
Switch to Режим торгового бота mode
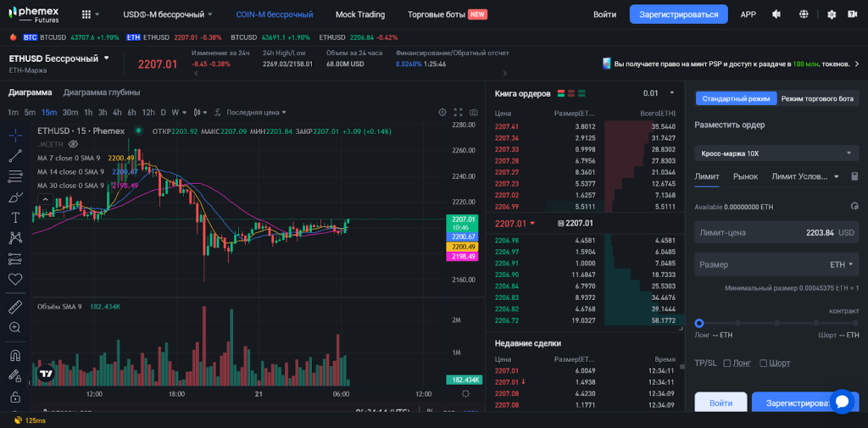(817, 98)
